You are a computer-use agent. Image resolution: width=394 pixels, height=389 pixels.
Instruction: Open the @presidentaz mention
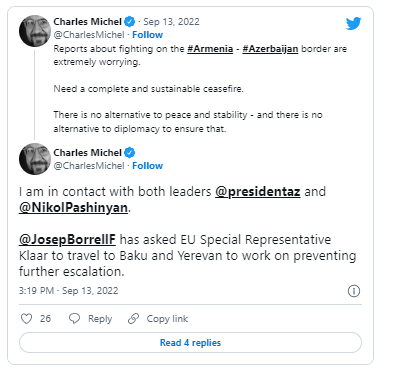pos(258,192)
